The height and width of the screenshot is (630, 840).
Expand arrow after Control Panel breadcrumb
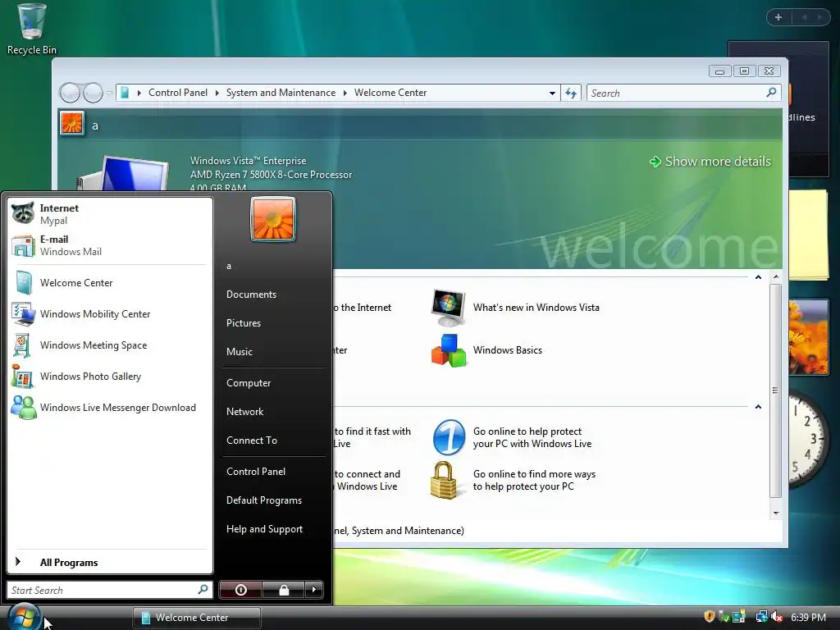pyautogui.click(x=217, y=93)
